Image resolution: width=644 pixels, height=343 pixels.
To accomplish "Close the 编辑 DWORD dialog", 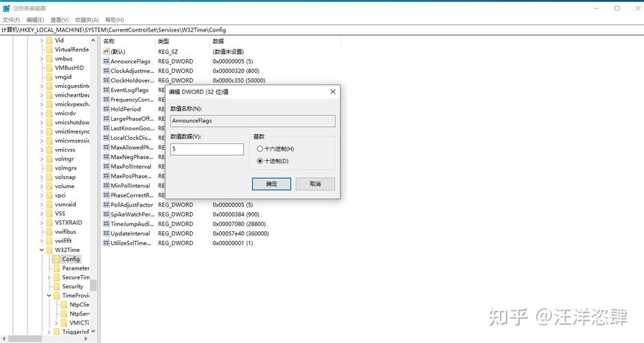I will tap(333, 91).
